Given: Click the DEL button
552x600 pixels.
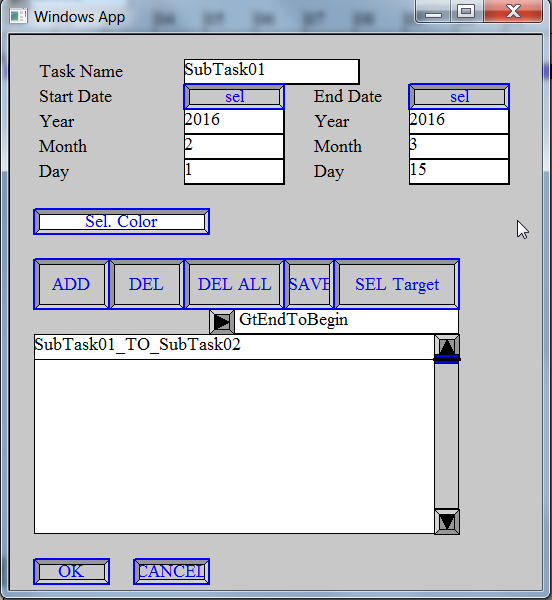Looking at the screenshot, I should pos(147,284).
